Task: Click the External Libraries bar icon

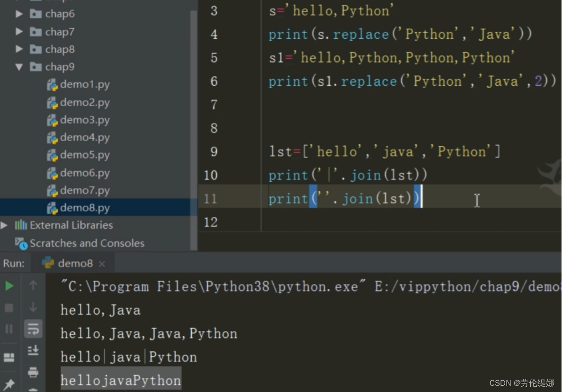Action: pos(21,225)
